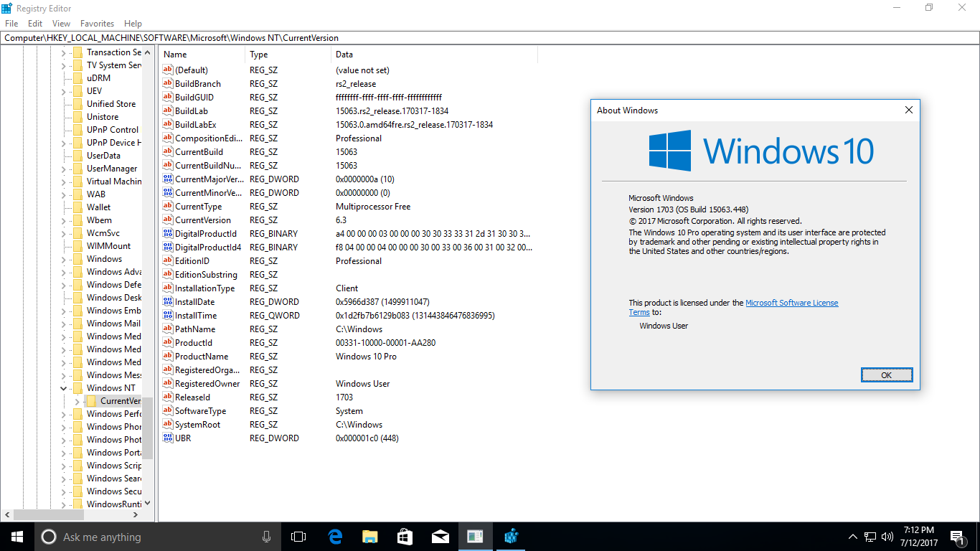Screen dimensions: 980x551
Task: Click the Data column header
Action: click(x=435, y=55)
